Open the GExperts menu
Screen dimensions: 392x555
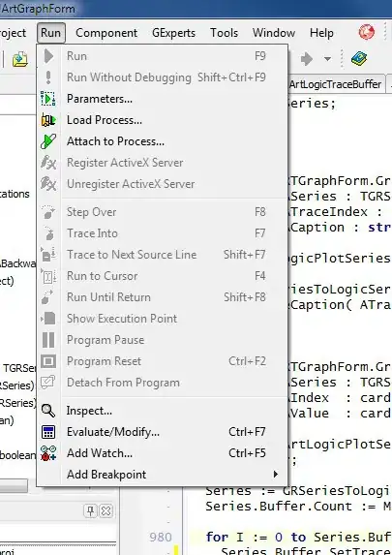tap(173, 33)
